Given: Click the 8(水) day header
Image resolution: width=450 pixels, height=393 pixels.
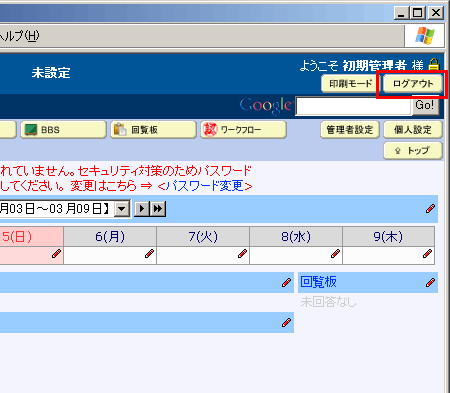Looking at the screenshot, I should (296, 237).
